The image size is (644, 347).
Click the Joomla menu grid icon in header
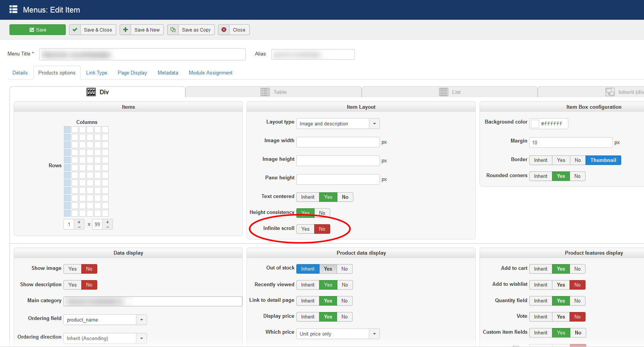click(13, 10)
